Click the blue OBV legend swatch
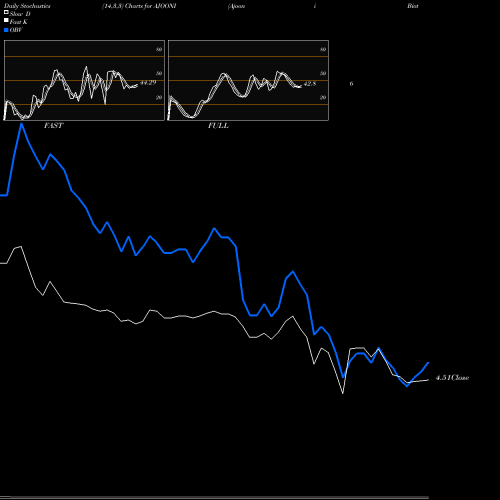Screen dimensions: 500x500 (6, 30)
